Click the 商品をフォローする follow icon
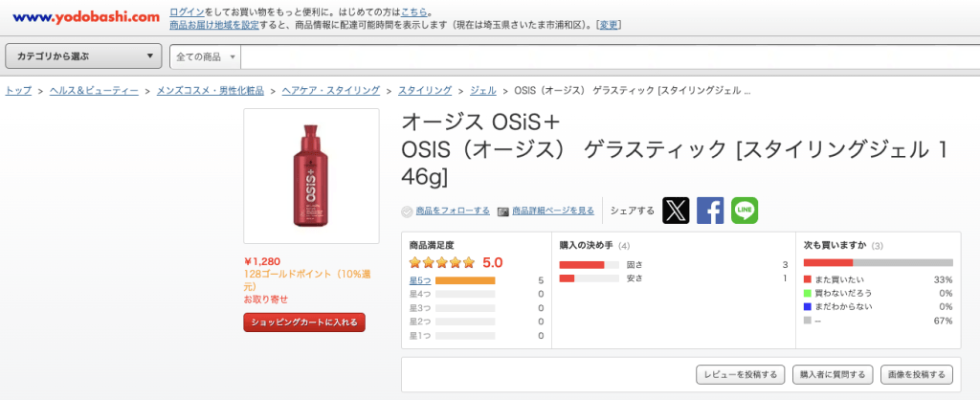980x400 pixels. coord(407,211)
